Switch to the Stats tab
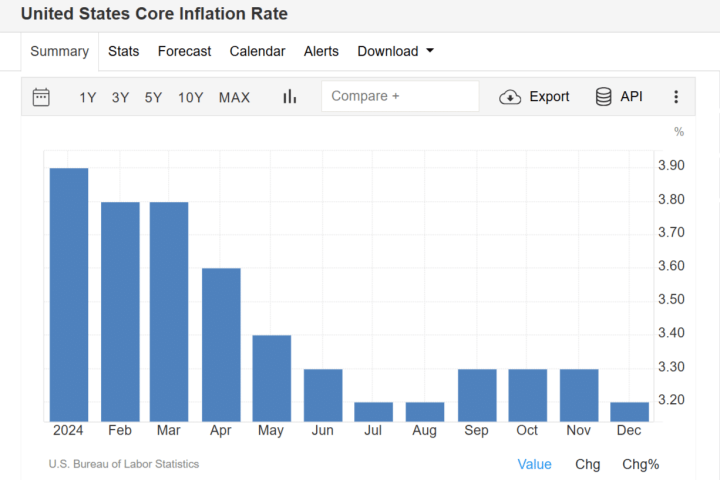 coord(124,51)
